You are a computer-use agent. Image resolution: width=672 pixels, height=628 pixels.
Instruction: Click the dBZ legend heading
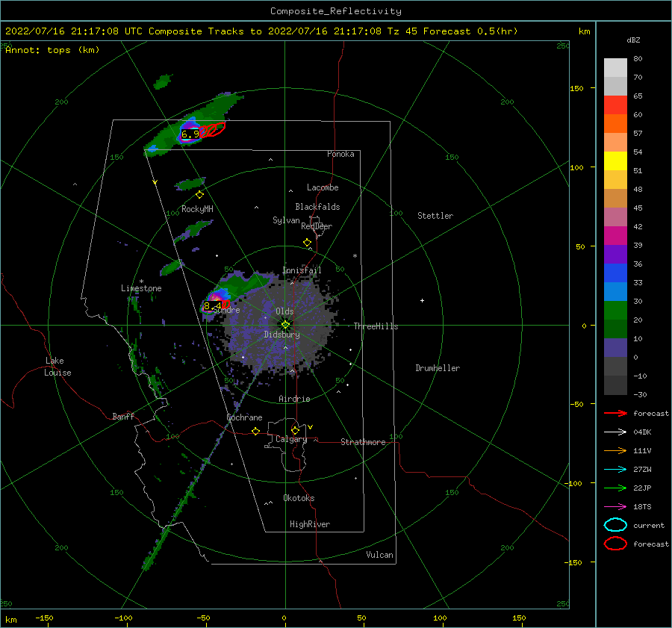click(x=633, y=40)
